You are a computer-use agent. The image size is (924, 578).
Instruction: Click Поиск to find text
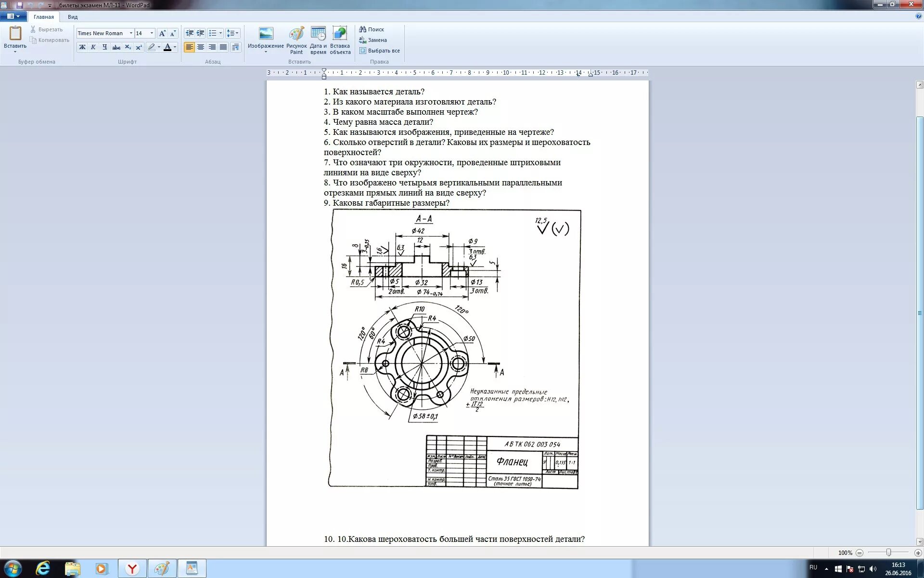(x=372, y=29)
